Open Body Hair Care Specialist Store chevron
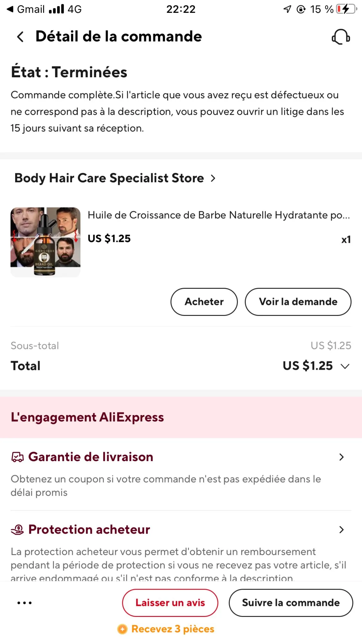The image size is (362, 644). [x=213, y=178]
